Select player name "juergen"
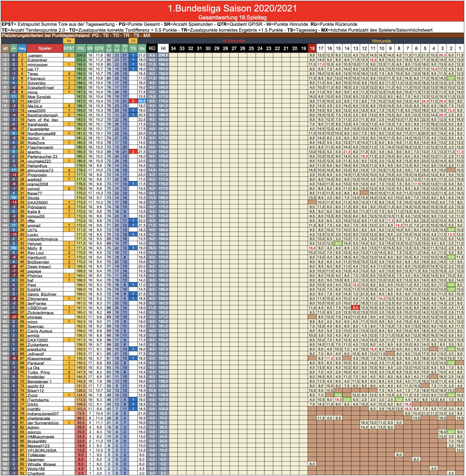The width and height of the screenshot is (466, 476). (35, 55)
